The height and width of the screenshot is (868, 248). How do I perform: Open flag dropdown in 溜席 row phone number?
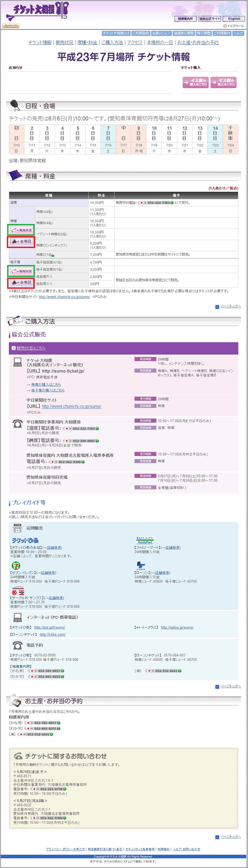coord(143,203)
